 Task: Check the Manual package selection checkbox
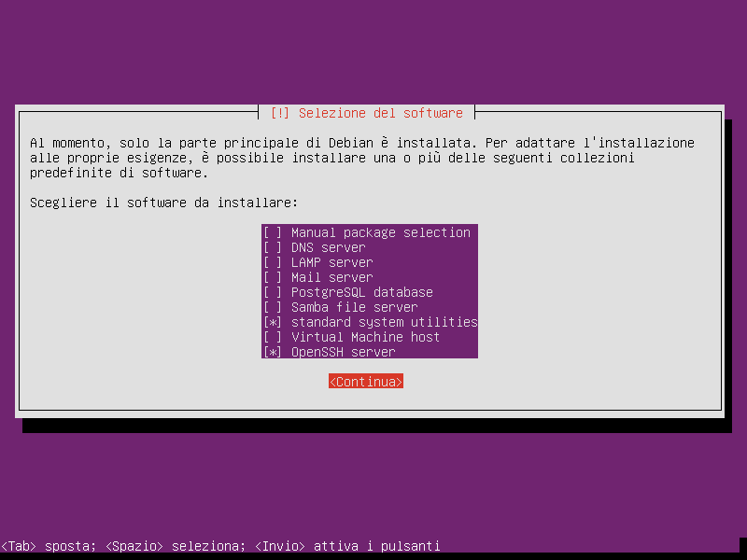(273, 232)
